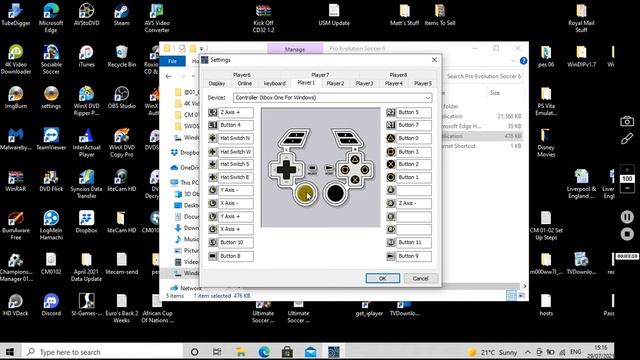Select the Z Axis - mapping field
Screen dimensions: 640x360
click(x=414, y=203)
